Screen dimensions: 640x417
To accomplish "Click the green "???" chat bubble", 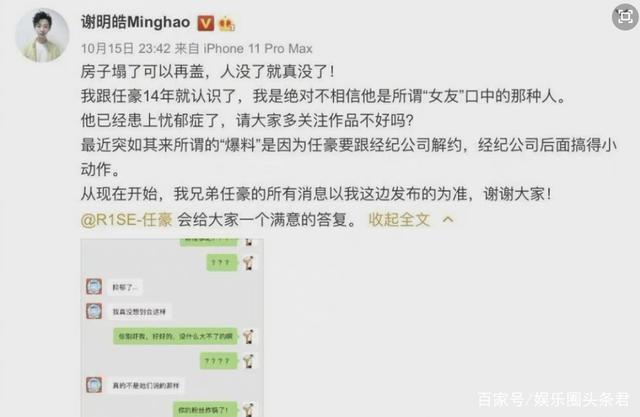I will (x=222, y=262).
